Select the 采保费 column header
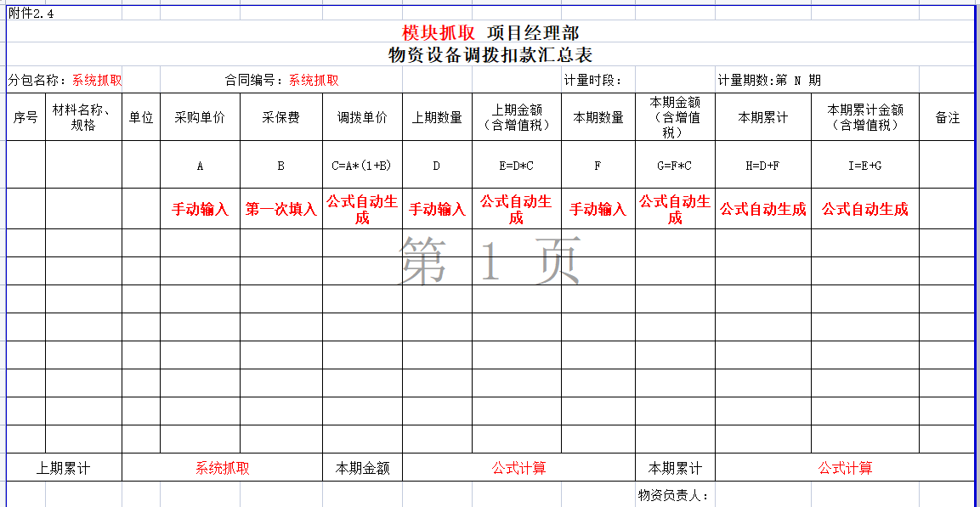The width and height of the screenshot is (980, 507). 280,115
